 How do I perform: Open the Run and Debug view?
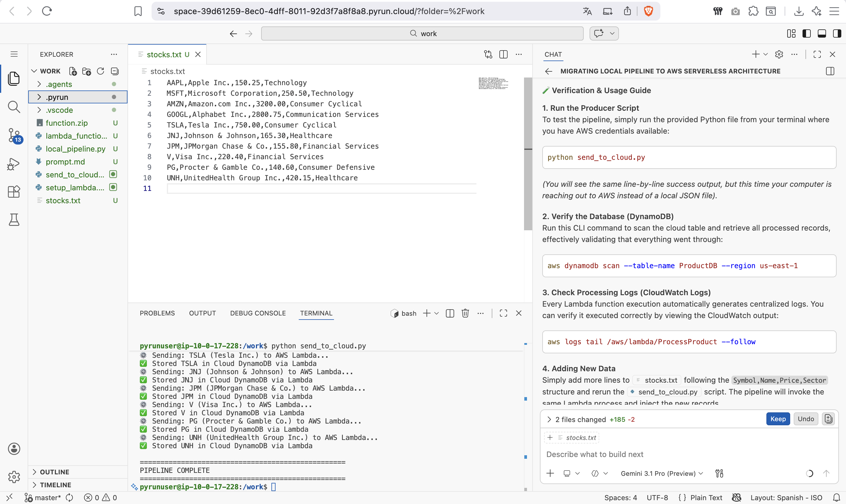(x=14, y=164)
